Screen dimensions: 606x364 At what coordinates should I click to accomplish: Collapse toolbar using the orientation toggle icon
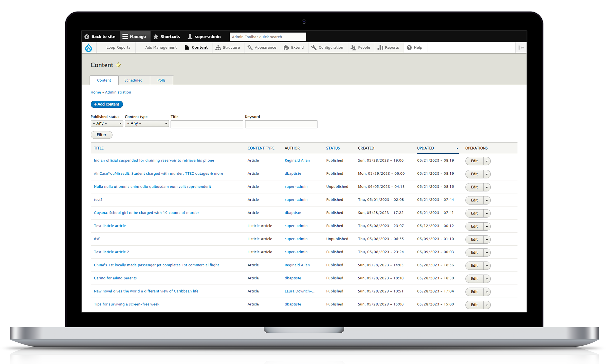click(521, 48)
